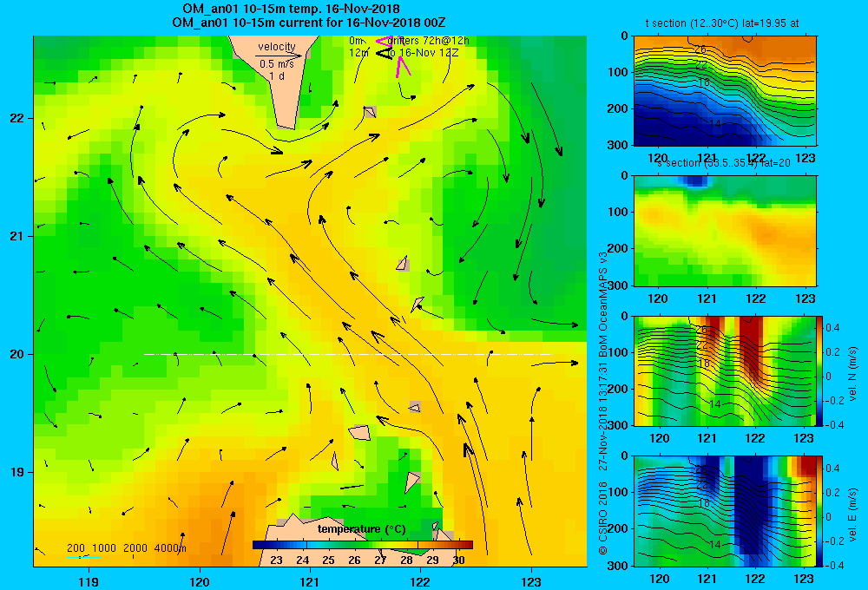Select the 'drifters 72h@12h' legend text
Image resolution: width=868 pixels, height=590 pixels.
point(429,41)
